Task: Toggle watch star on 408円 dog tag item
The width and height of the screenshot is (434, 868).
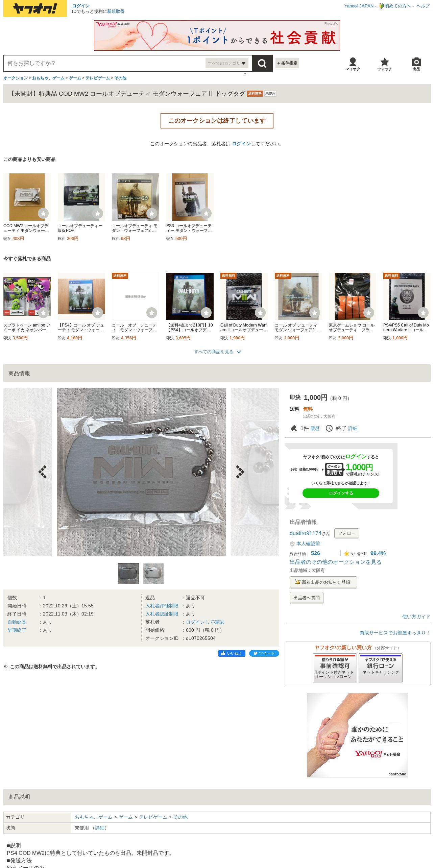Action: pyautogui.click(x=43, y=213)
